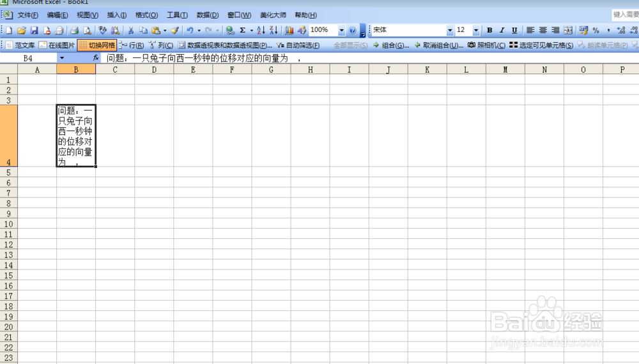Align text right

click(555, 30)
